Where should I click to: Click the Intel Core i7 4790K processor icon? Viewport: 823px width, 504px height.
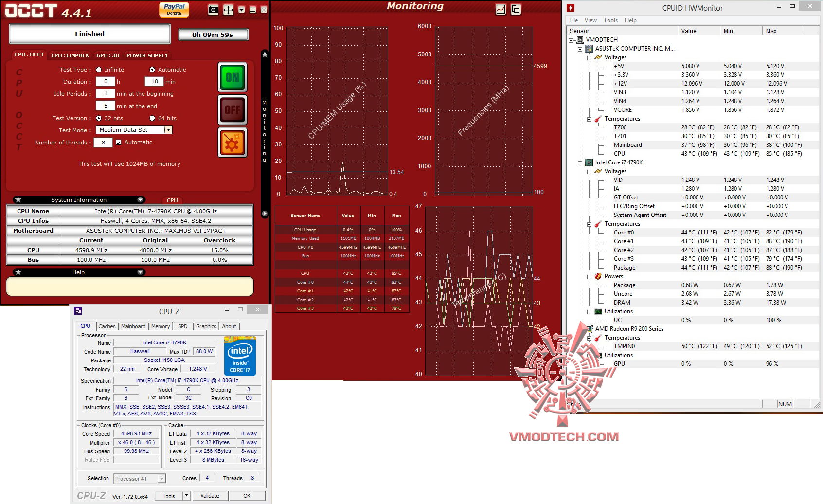click(x=589, y=162)
